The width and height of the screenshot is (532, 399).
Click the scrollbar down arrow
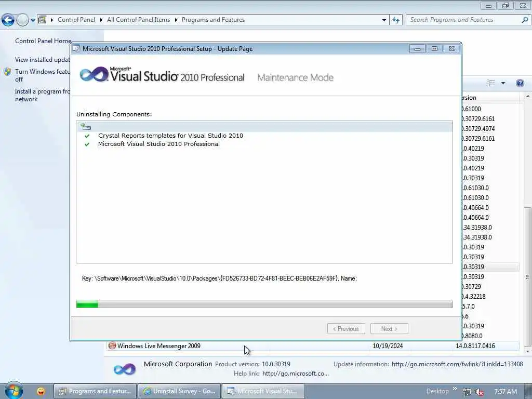point(528,351)
